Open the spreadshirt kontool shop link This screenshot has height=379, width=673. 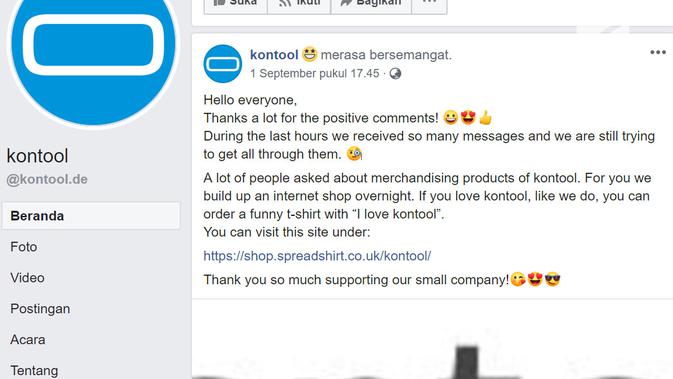pyautogui.click(x=317, y=256)
